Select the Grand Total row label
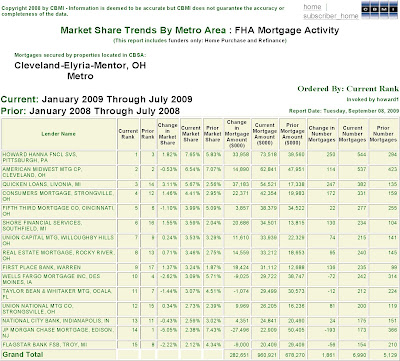The height and width of the screenshot is (361, 400). [x=23, y=354]
